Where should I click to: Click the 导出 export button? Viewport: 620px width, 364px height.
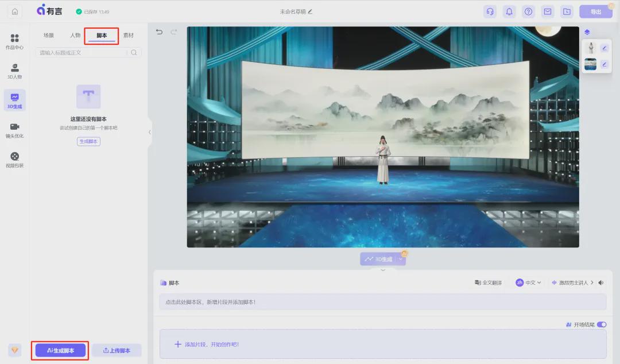click(596, 11)
